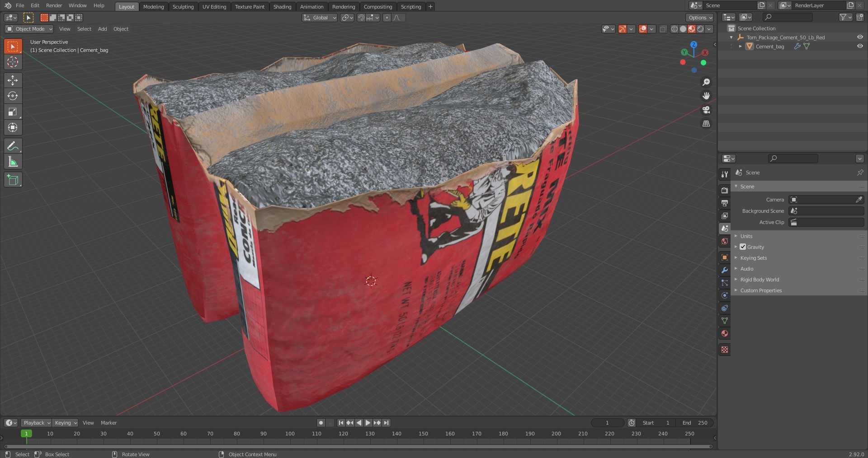Expand the Audio panel
This screenshot has width=868, height=458.
point(747,269)
